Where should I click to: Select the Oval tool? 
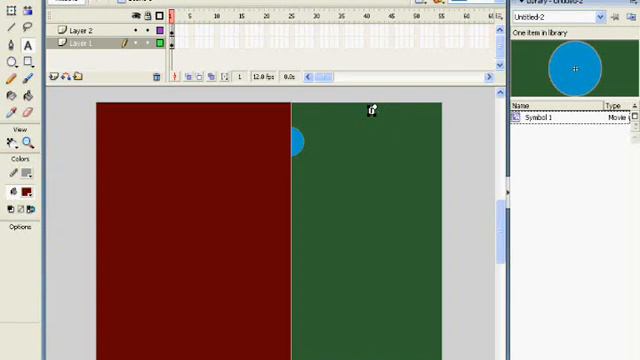[x=11, y=62]
